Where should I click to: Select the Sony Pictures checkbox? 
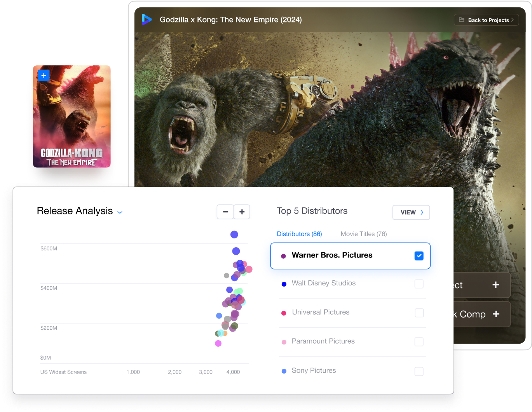tap(419, 371)
